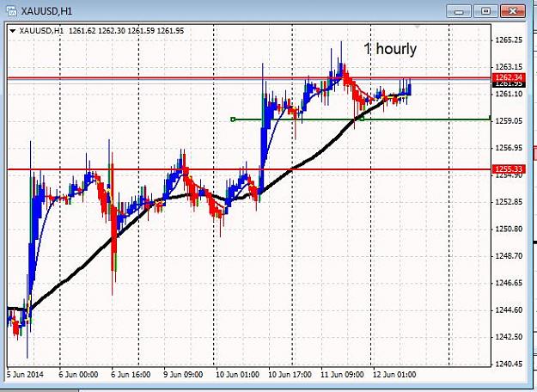Maximize the XAUUSD,H1 chart window
537x392 pixels.
coord(485,11)
